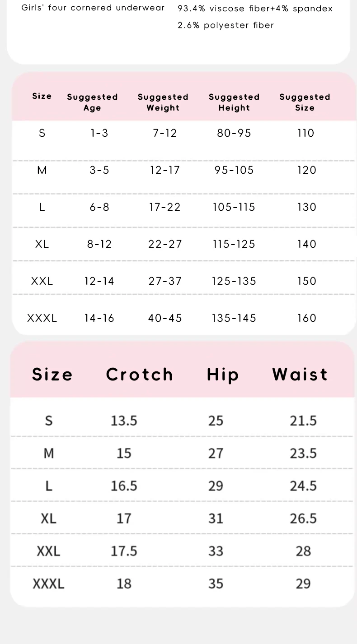Click crotch measurement 13.5
This screenshot has width=357, height=644.
tap(124, 421)
